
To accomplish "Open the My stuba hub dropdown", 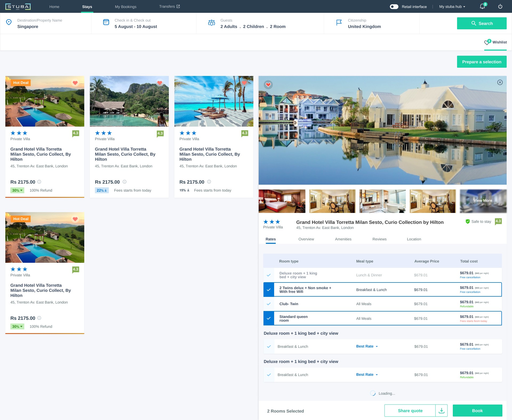I will click(452, 7).
